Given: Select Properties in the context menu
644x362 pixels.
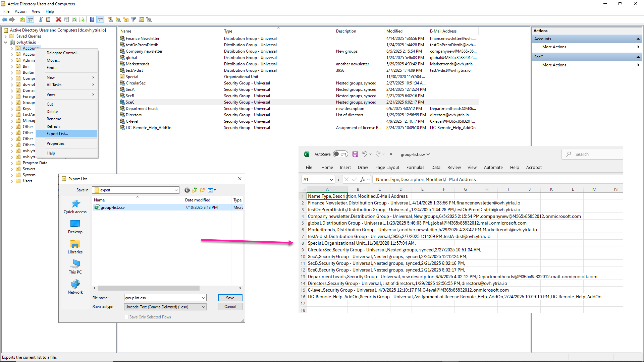Looking at the screenshot, I should [x=66, y=143].
